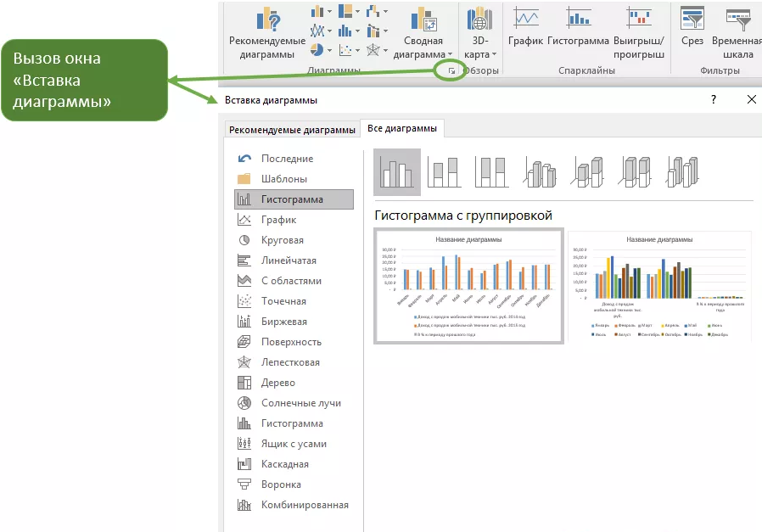Screen dimensions: 762x532
Task: Insert a График sparkline
Action: (526, 26)
